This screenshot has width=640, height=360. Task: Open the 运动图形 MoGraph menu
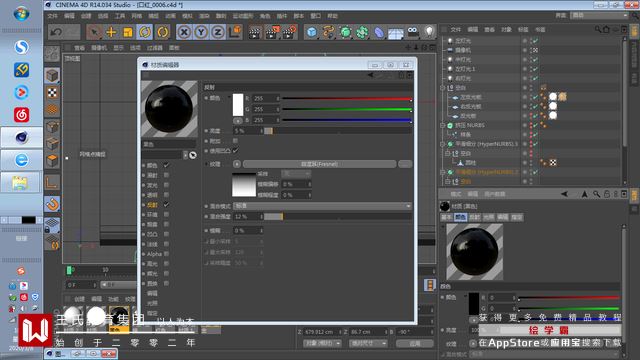[243, 16]
